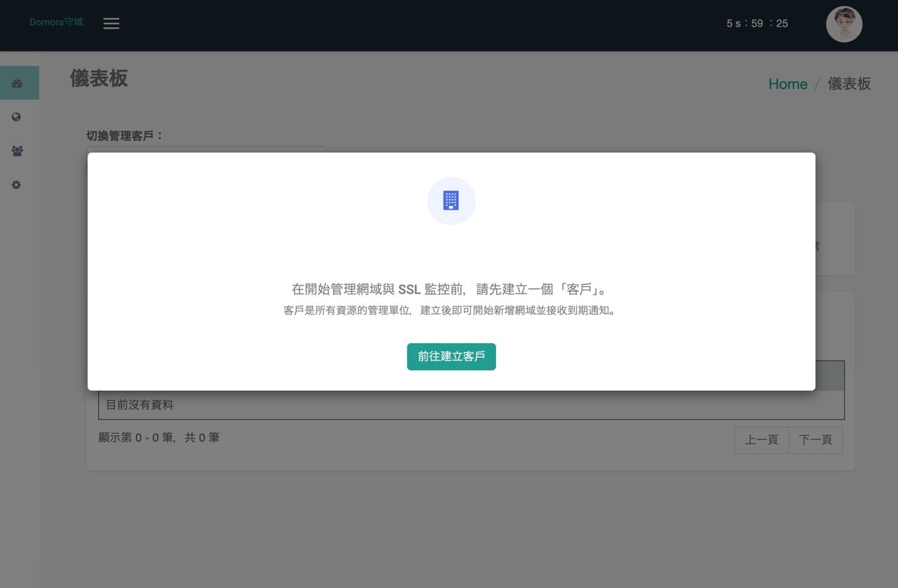This screenshot has height=588, width=898.
Task: Toggle the hamburger menu in top bar
Action: click(x=111, y=23)
